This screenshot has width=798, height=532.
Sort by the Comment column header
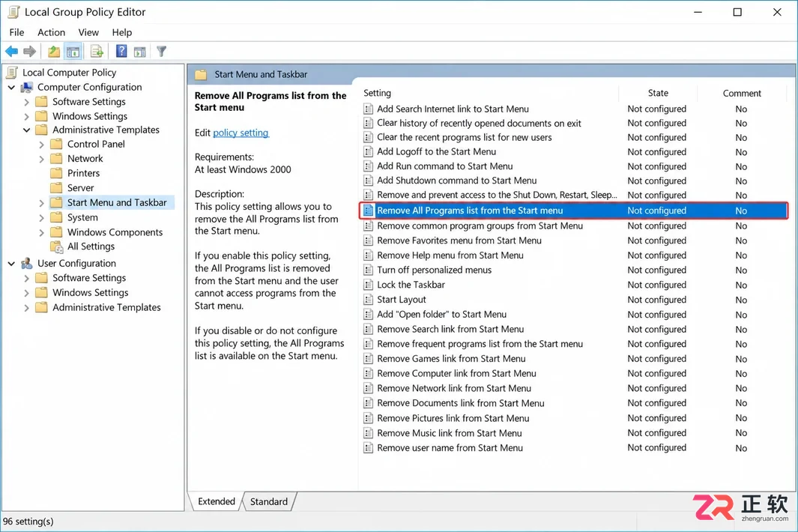click(742, 93)
